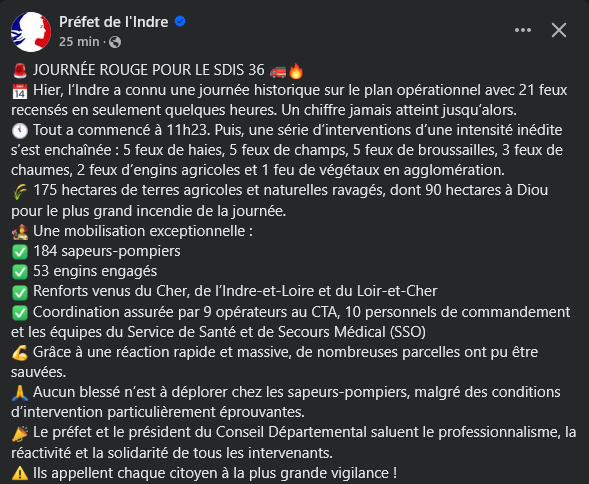Open Préfet de l'Indre profile picture
Image resolution: width=589 pixels, height=484 pixels.
(x=31, y=32)
